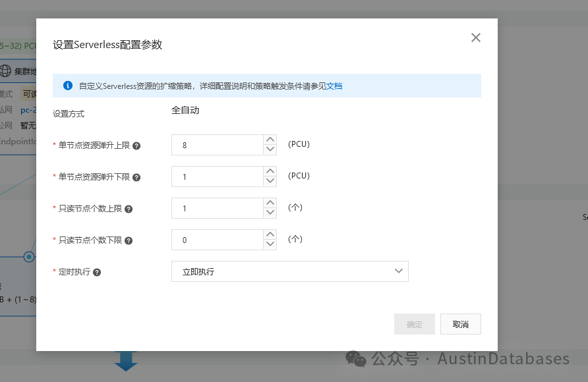Show help for 定时执行
This screenshot has height=382, width=588.
coord(97,272)
